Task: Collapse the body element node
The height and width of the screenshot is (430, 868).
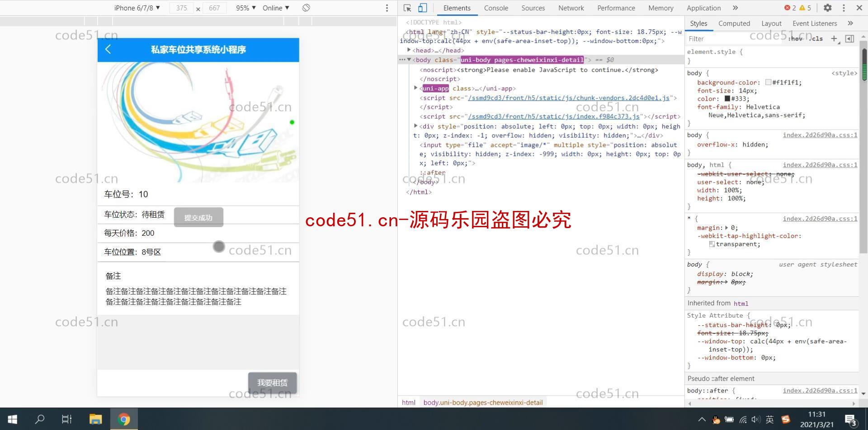Action: click(x=409, y=60)
